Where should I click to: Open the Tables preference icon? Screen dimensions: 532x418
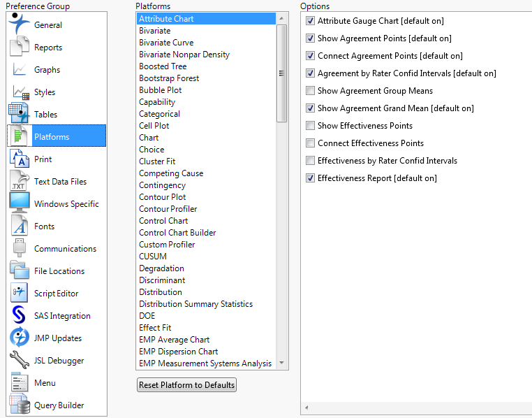(x=19, y=113)
